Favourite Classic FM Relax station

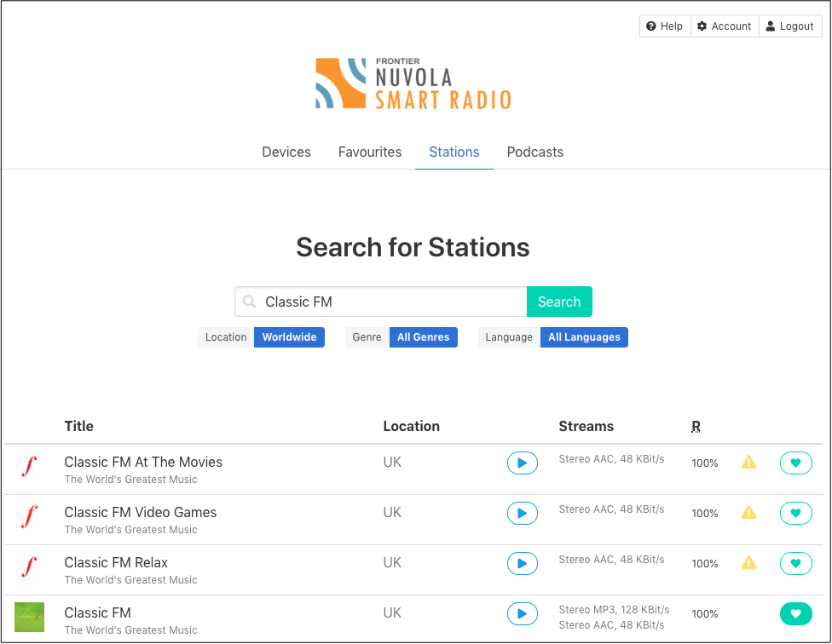click(795, 563)
